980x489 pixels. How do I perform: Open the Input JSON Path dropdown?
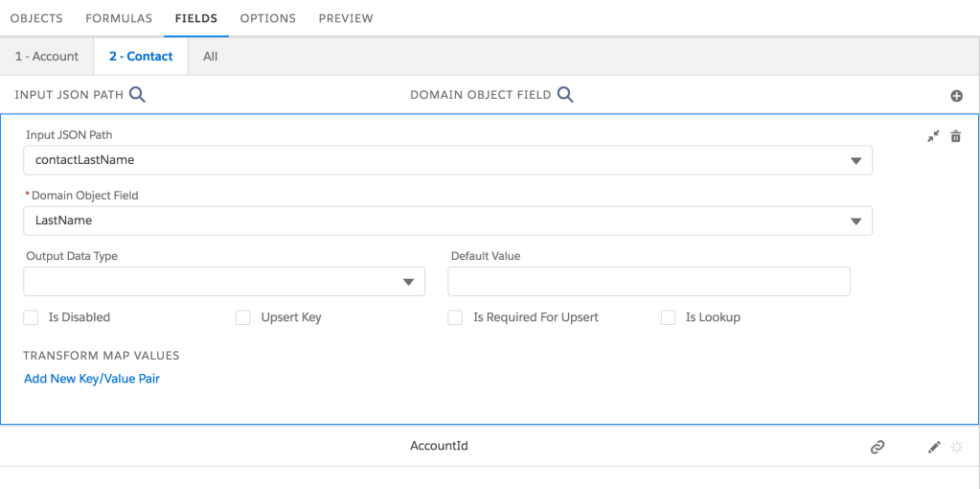855,161
